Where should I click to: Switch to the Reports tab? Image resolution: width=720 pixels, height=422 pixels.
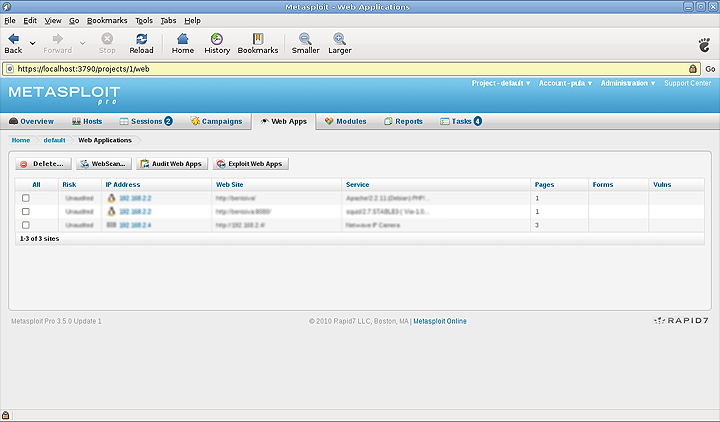(x=403, y=121)
